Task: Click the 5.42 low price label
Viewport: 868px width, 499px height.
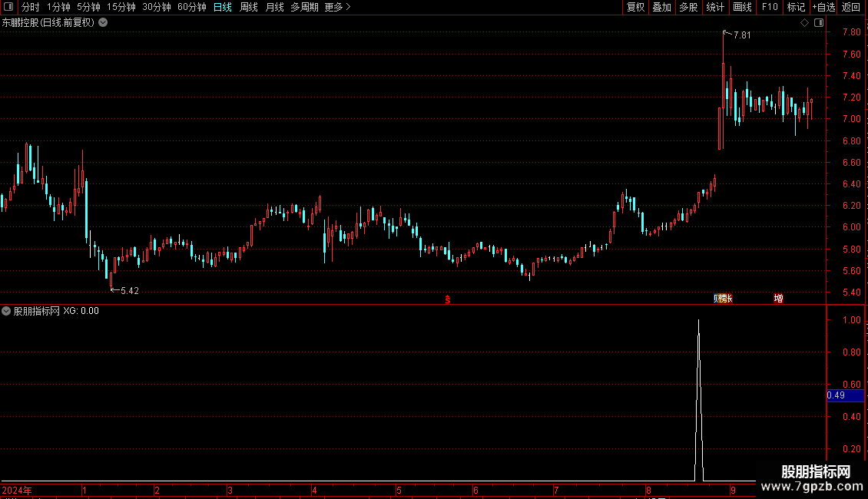Action: (130, 290)
